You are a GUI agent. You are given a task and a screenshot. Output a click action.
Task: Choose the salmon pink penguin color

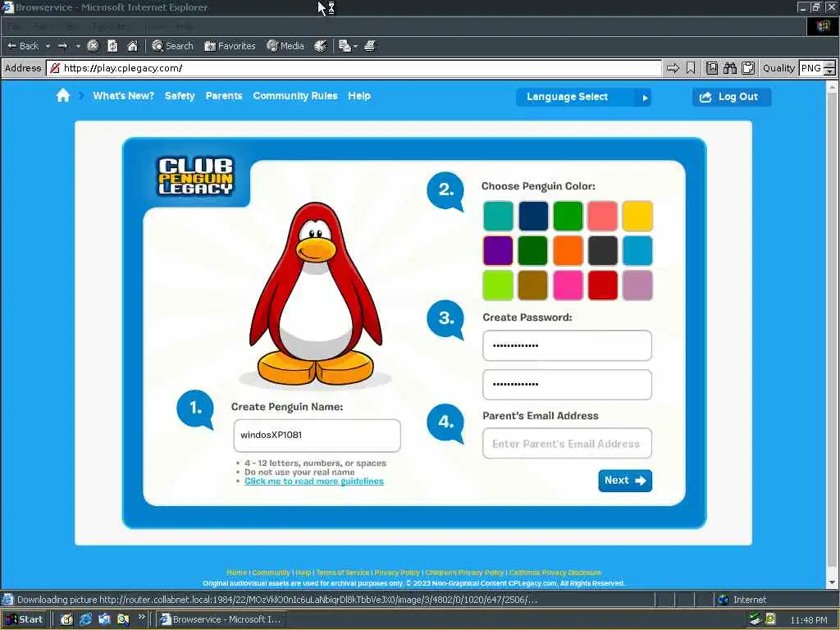coord(603,216)
